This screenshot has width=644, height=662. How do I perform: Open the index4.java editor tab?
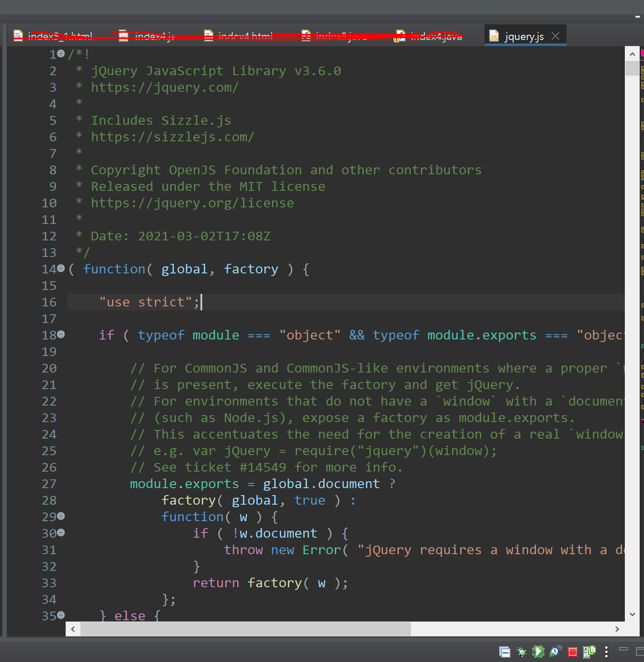point(428,36)
